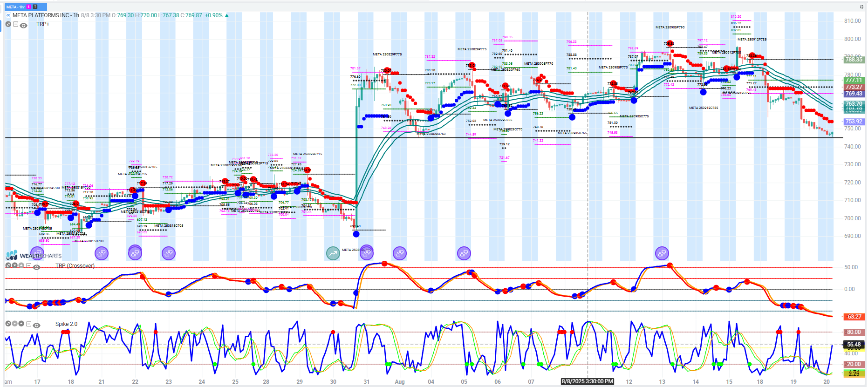Click the 2.25 Spike value label
The width and height of the screenshot is (868, 387).
(854, 373)
